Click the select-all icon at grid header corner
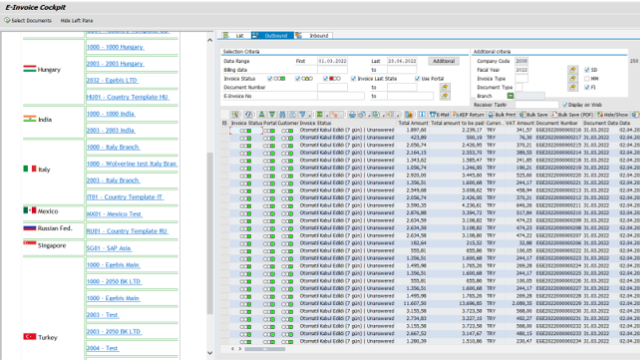This screenshot has height=360, width=640. click(x=224, y=123)
